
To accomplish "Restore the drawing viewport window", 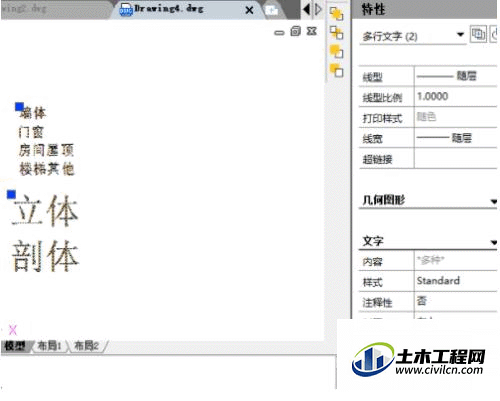I will pyautogui.click(x=295, y=31).
